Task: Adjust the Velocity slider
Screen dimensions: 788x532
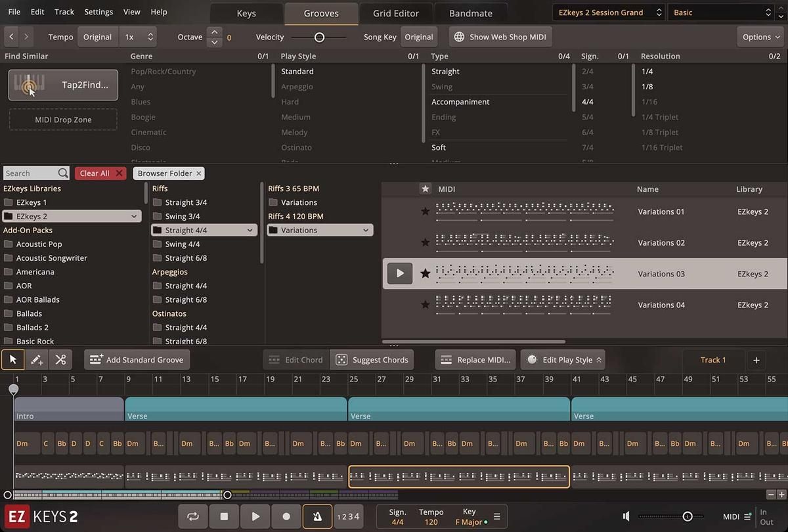Action: click(319, 37)
